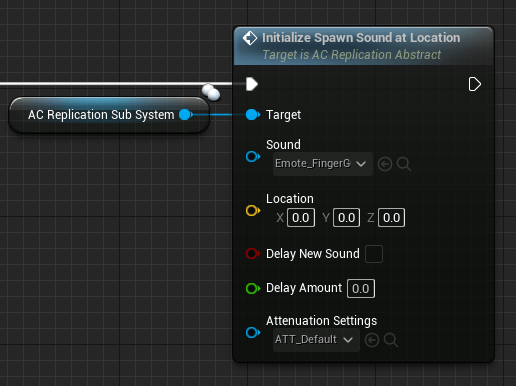Click the yellow Location vector pin
Screen dimensions: 516x386
click(x=253, y=211)
